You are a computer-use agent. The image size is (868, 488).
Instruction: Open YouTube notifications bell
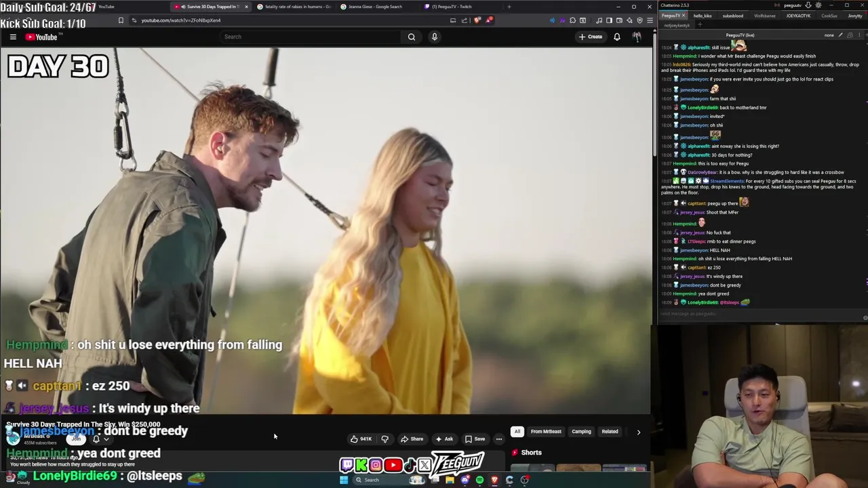(617, 37)
